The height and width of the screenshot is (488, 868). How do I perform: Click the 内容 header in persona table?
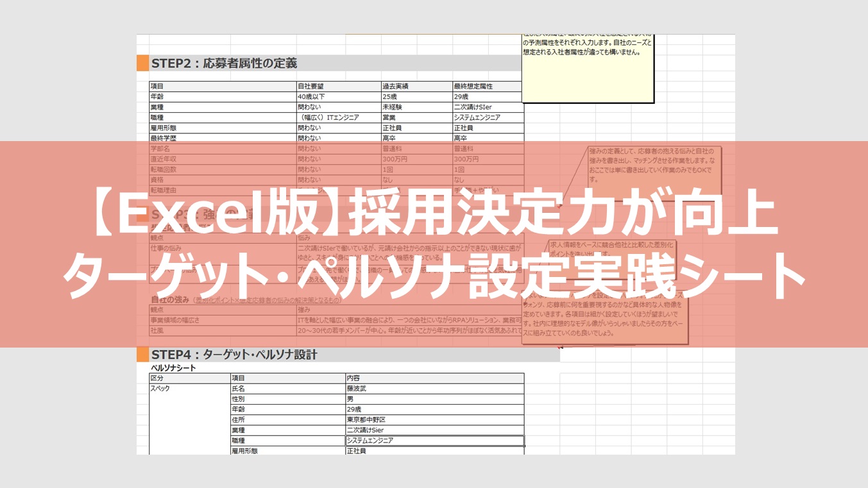point(434,378)
